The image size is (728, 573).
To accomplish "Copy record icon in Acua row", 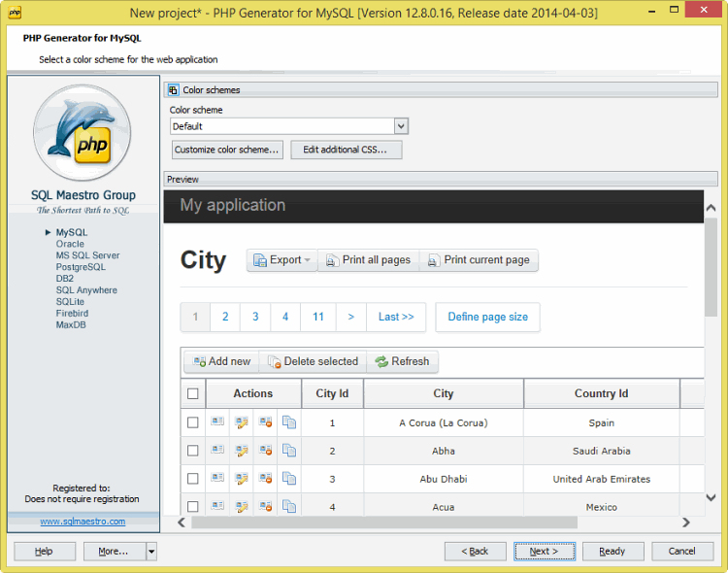I will pyautogui.click(x=289, y=506).
